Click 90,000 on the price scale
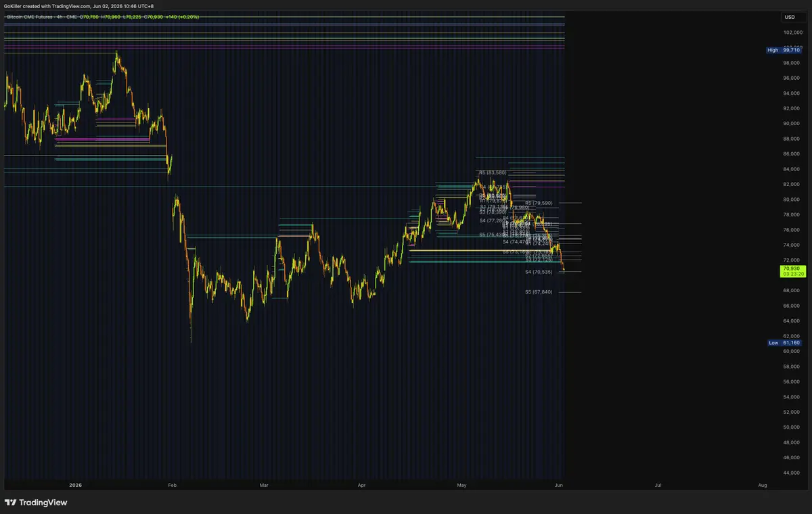The width and height of the screenshot is (812, 514). click(x=791, y=123)
